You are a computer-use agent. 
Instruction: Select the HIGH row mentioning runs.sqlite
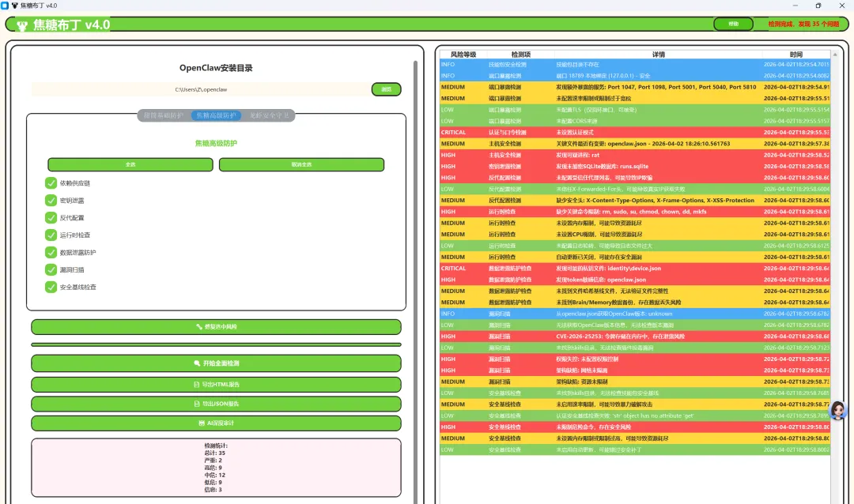coord(635,166)
